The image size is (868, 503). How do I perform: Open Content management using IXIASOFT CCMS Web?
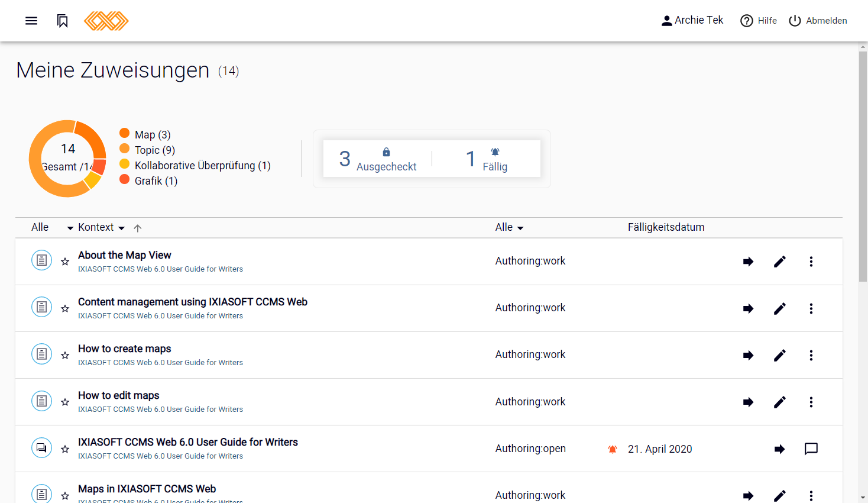(x=193, y=302)
